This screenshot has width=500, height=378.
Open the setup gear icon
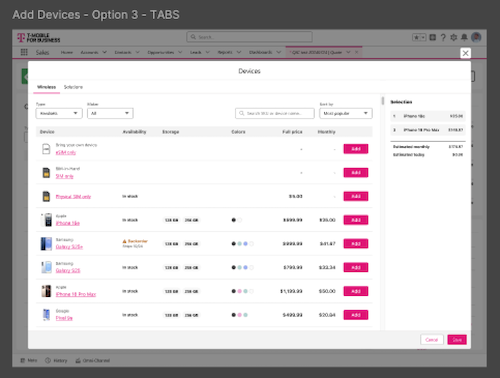pyautogui.click(x=454, y=37)
